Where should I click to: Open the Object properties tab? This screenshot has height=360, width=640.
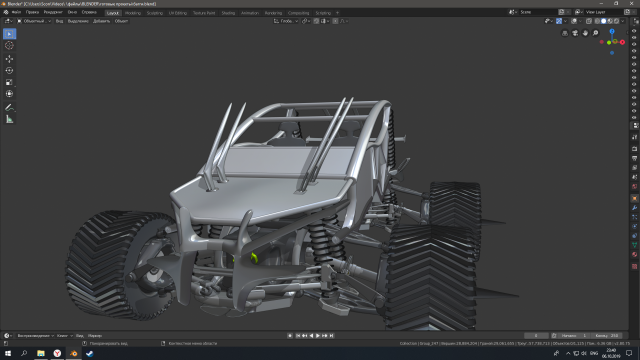(x=635, y=198)
